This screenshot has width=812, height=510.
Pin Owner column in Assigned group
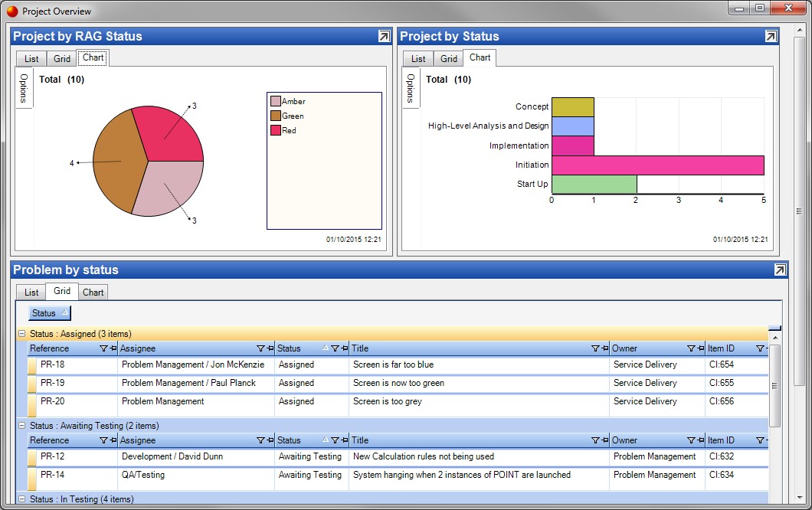coord(701,348)
